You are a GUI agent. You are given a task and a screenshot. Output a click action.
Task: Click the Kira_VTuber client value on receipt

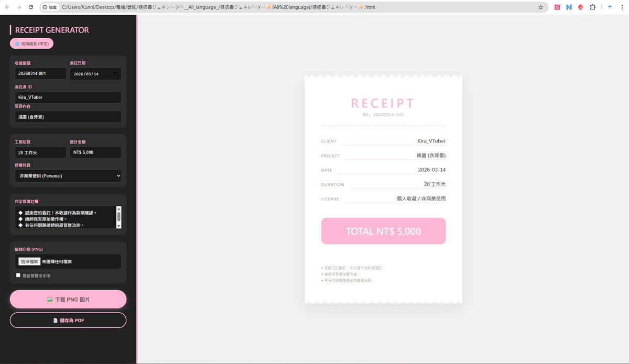click(431, 141)
